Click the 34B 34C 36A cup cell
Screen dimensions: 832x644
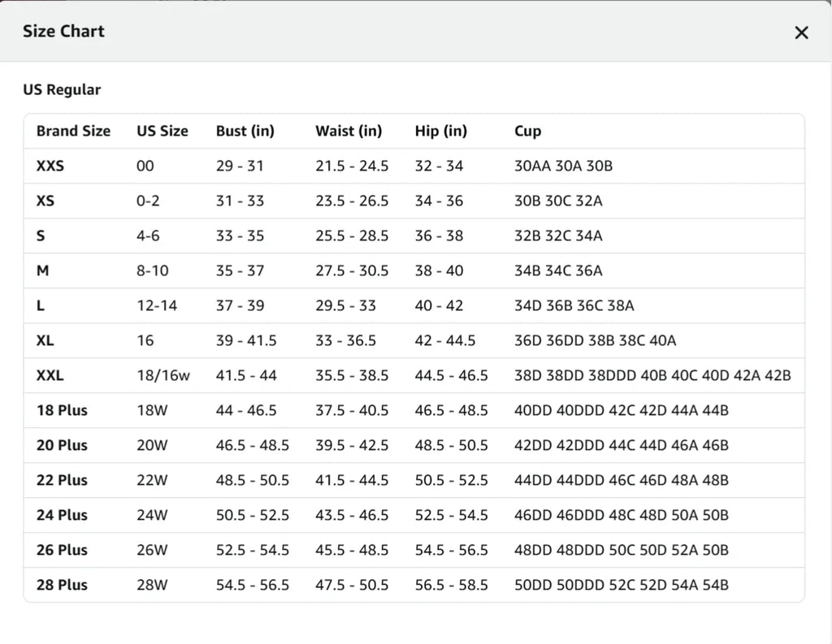point(558,270)
